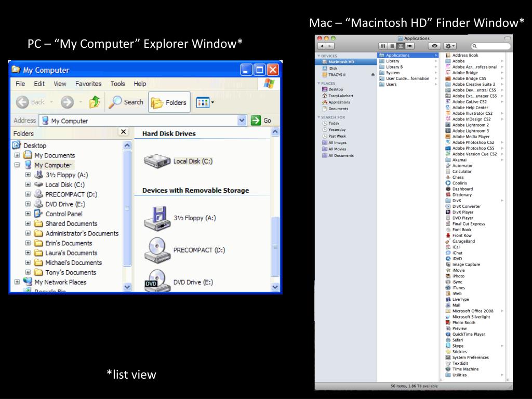Select Adobe Photoshop CS5 in Applications
Viewport: 532px width, 399px height.
(474, 148)
